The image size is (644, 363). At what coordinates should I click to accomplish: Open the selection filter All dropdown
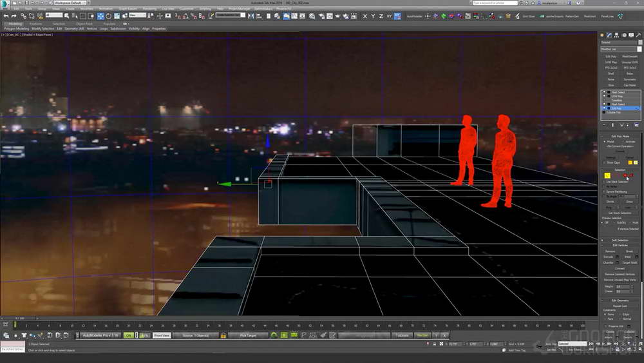point(54,15)
